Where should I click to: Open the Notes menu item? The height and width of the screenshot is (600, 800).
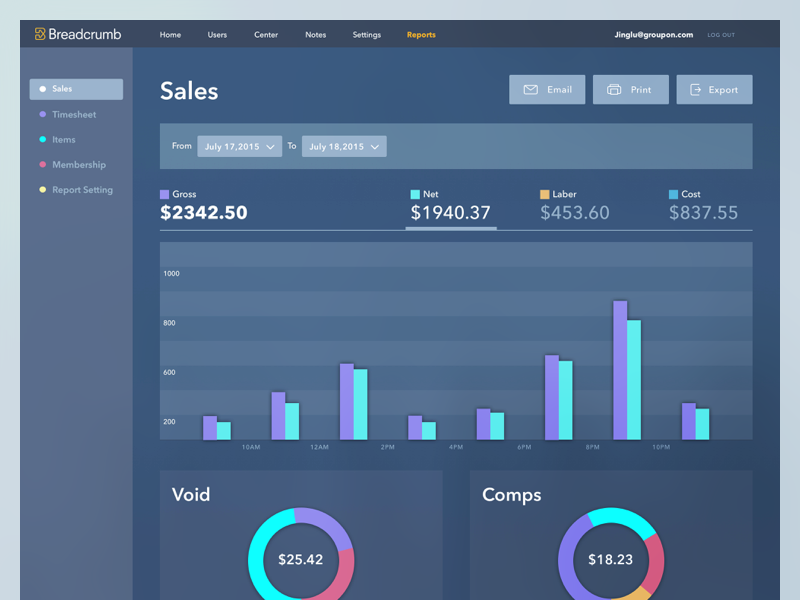[316, 35]
